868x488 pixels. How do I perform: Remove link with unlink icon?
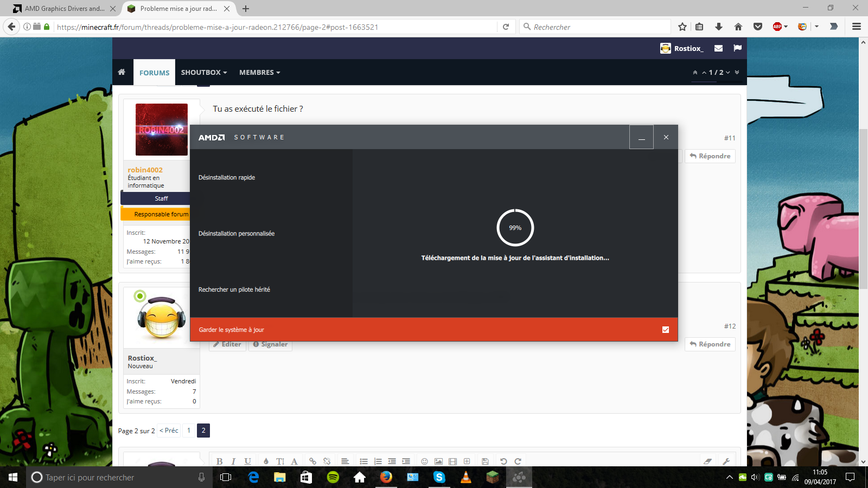pyautogui.click(x=327, y=461)
